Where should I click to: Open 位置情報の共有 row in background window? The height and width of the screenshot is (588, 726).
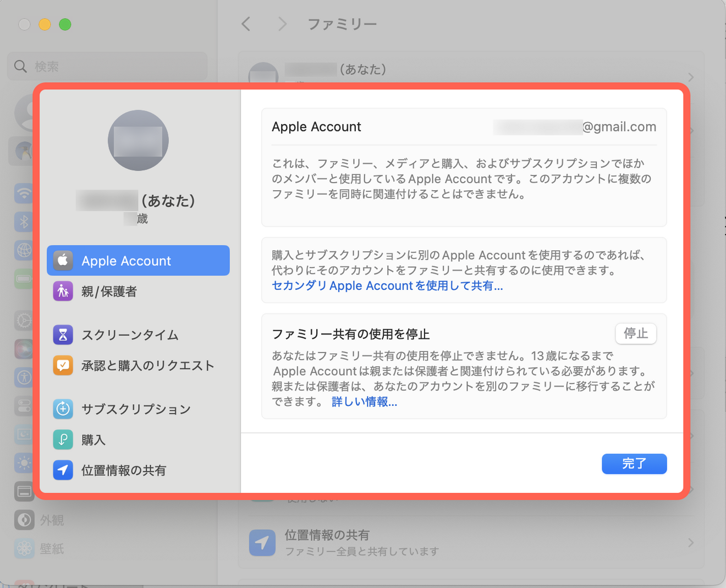pyautogui.click(x=471, y=542)
